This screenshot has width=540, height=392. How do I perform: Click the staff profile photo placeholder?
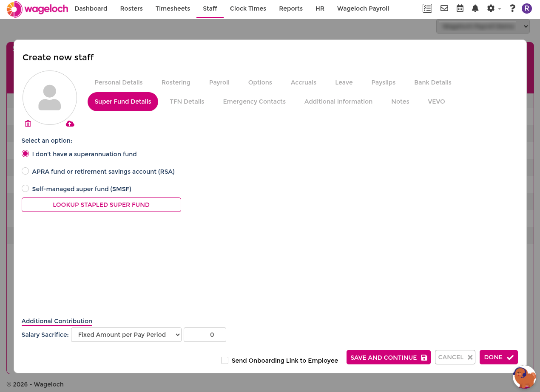point(50,98)
